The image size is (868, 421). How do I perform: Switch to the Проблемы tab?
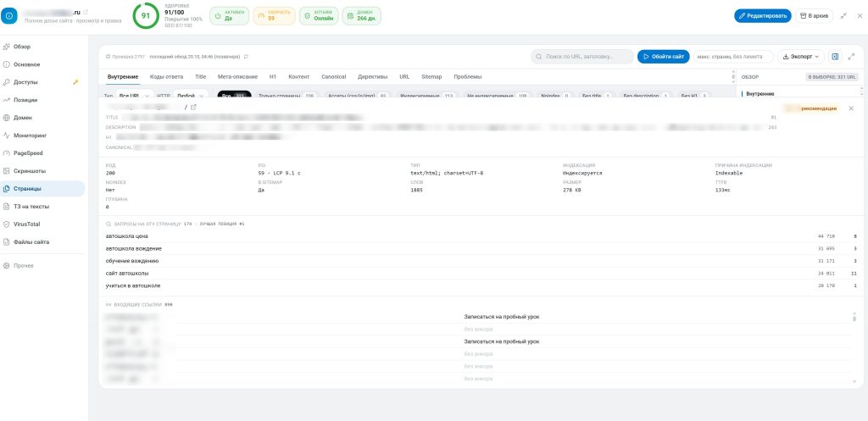[468, 77]
